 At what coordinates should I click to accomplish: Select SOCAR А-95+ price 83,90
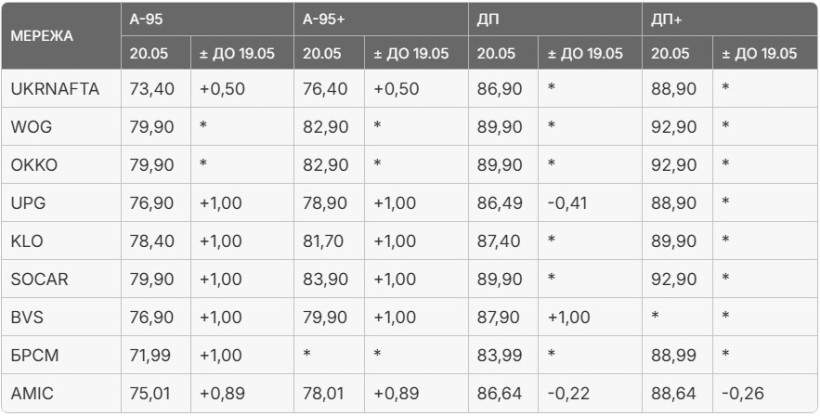[325, 279]
